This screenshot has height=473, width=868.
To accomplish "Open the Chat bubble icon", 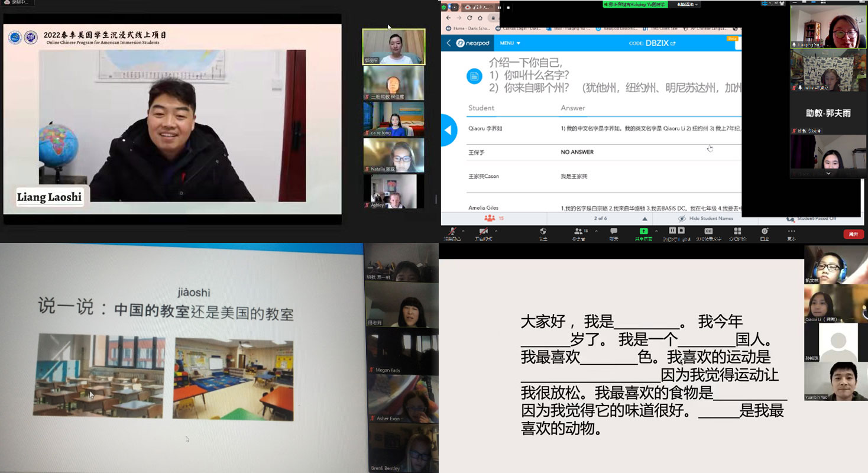I will tap(613, 231).
